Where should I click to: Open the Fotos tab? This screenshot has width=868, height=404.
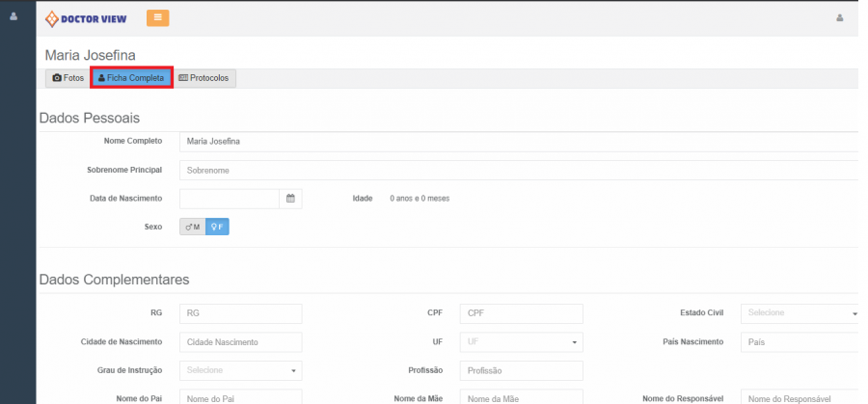[68, 78]
